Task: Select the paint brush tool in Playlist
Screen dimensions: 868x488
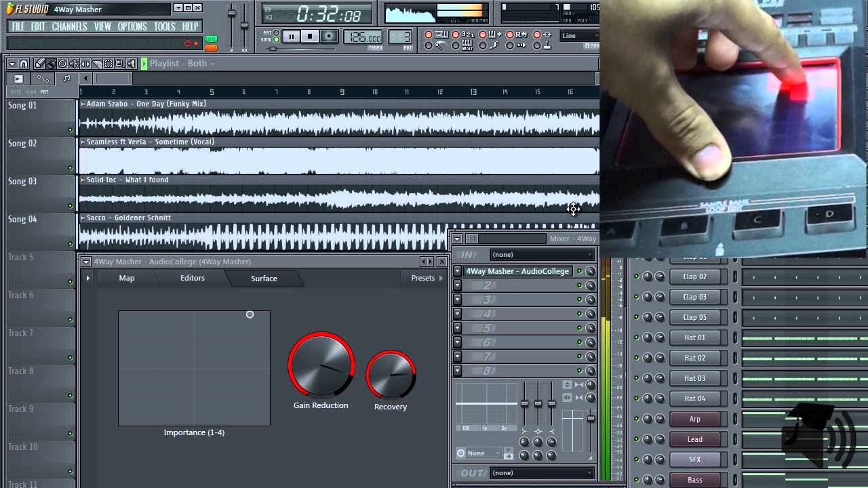Action: click(51, 64)
